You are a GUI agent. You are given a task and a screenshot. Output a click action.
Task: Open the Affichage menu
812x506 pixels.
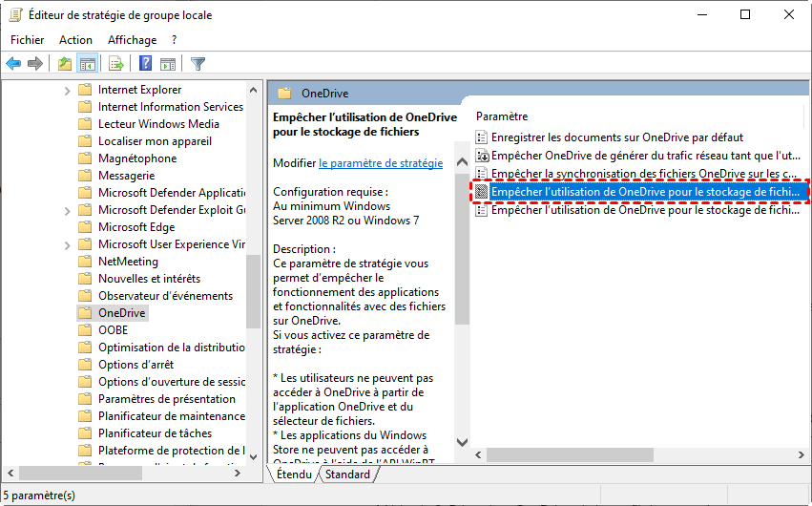click(x=132, y=40)
